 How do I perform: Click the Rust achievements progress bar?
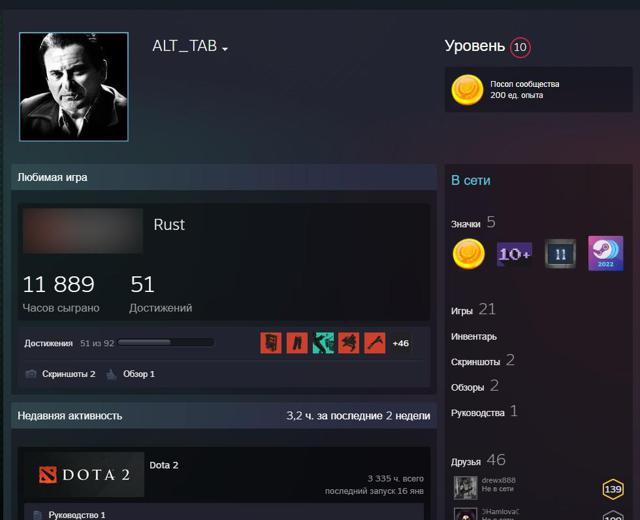click(166, 342)
